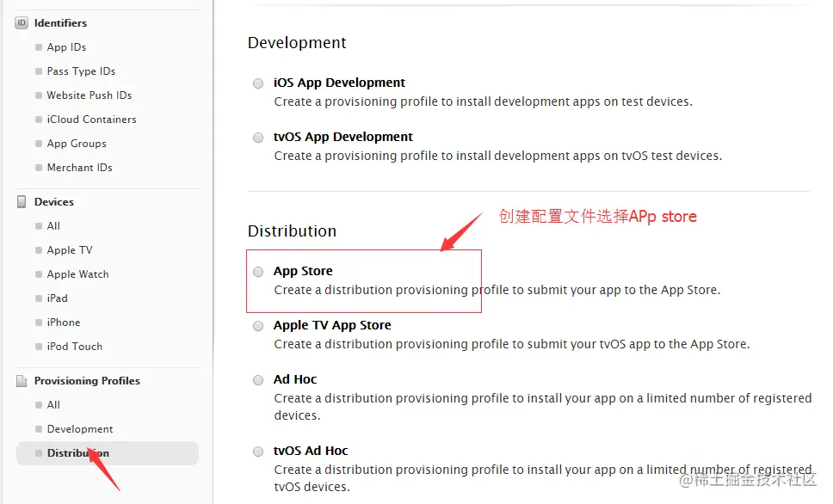Go to Website Push IDs
The height and width of the screenshot is (504, 833).
(x=89, y=95)
